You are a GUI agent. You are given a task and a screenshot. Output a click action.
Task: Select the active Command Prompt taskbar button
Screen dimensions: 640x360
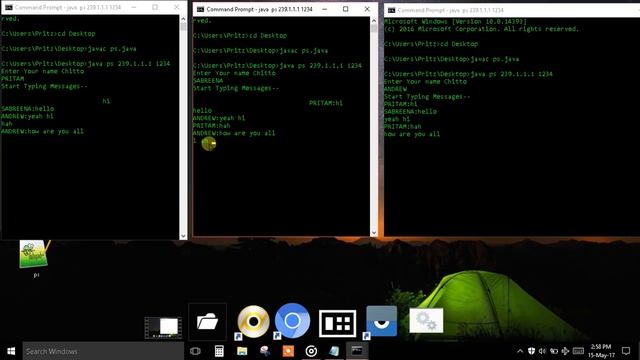tap(357, 351)
